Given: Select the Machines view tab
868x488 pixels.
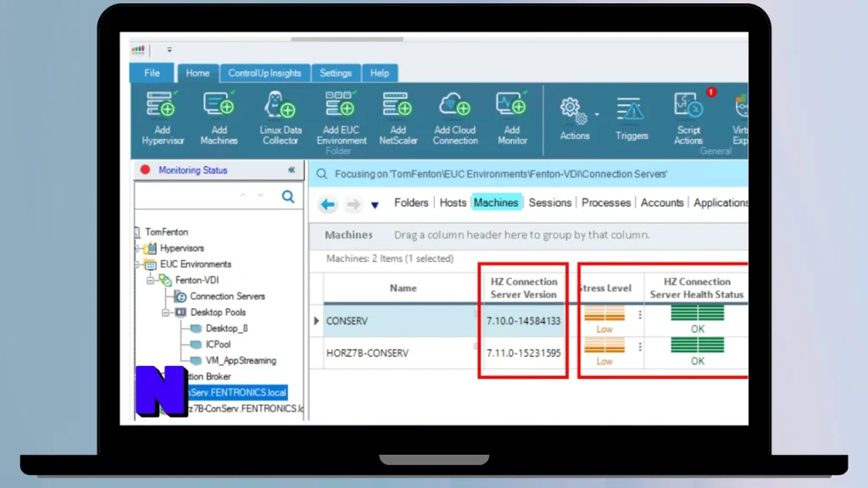Looking at the screenshot, I should pos(496,203).
